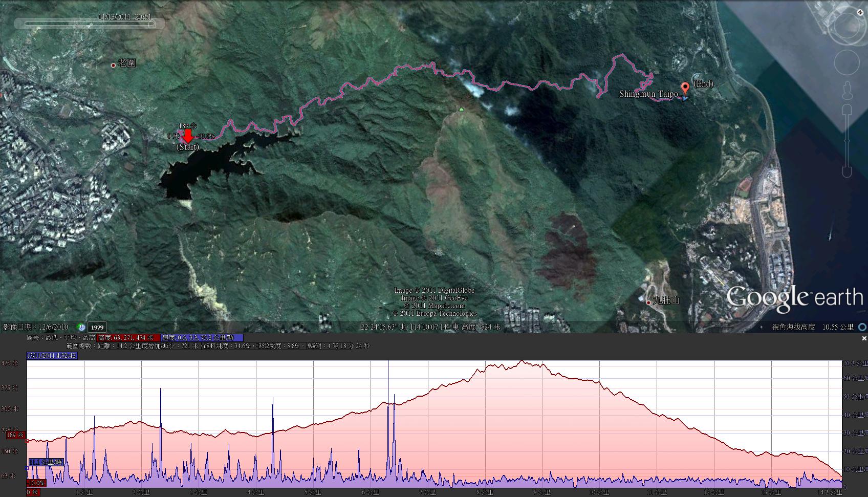Close the elevation profile panel
This screenshot has height=497, width=868.
[x=864, y=338]
